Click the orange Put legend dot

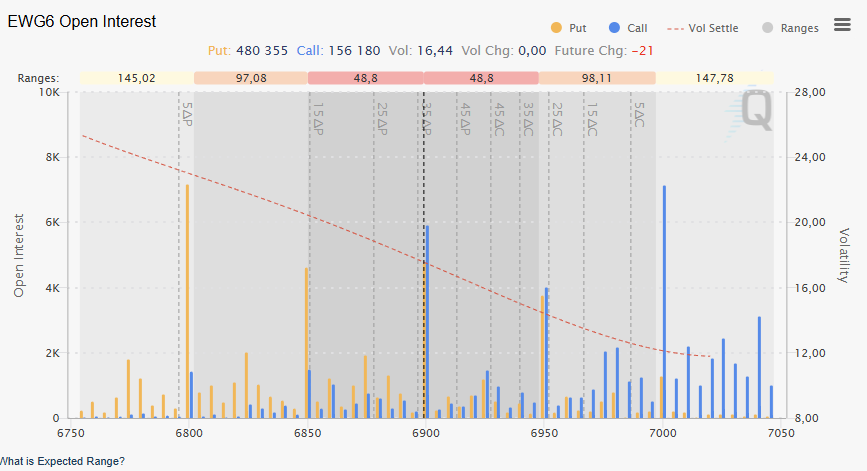click(x=557, y=28)
